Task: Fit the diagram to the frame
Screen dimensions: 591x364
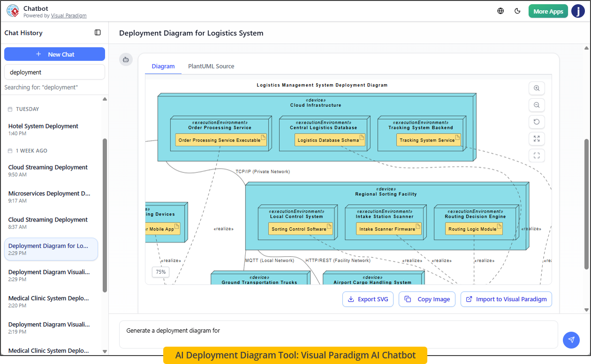Action: [x=537, y=155]
